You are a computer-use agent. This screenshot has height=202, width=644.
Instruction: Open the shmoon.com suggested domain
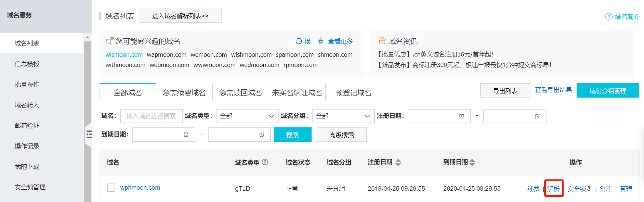(335, 55)
